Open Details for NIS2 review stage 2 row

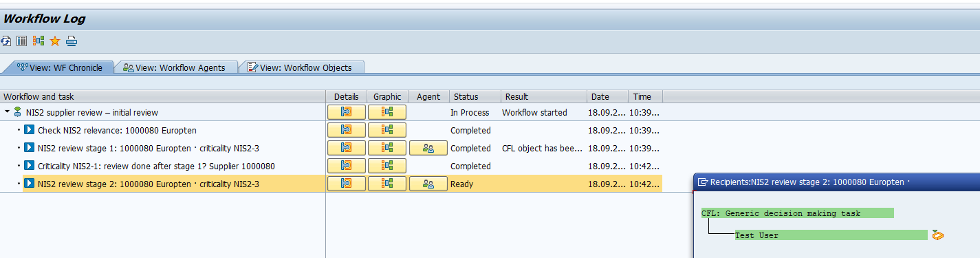tap(346, 184)
